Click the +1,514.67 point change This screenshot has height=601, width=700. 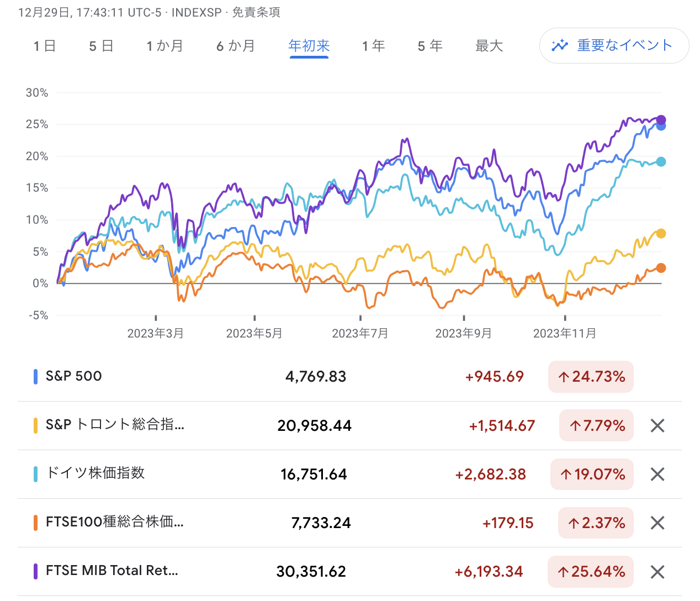click(x=502, y=426)
